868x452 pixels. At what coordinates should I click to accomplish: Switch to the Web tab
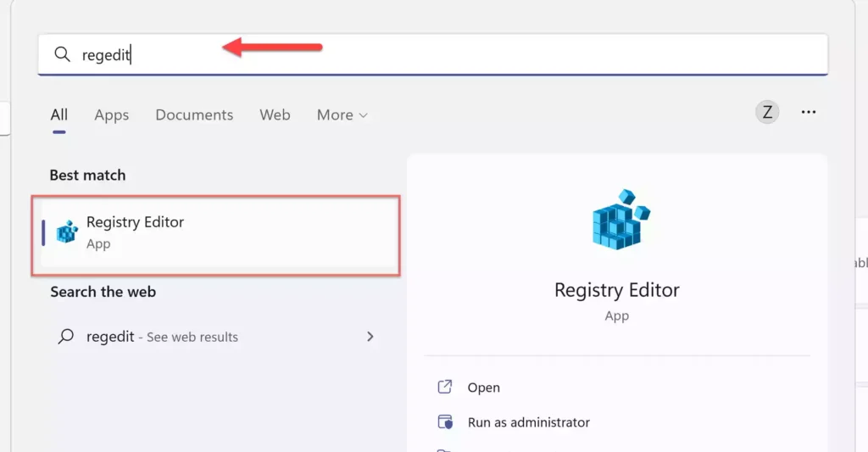[275, 114]
